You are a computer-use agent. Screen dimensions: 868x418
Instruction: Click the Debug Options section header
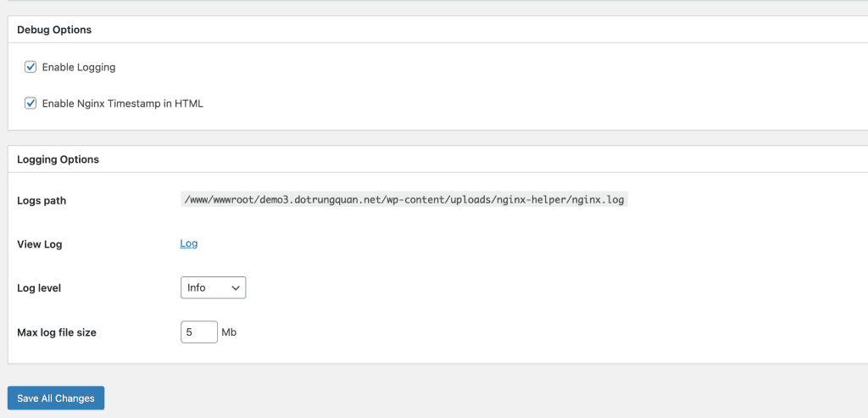(x=54, y=30)
